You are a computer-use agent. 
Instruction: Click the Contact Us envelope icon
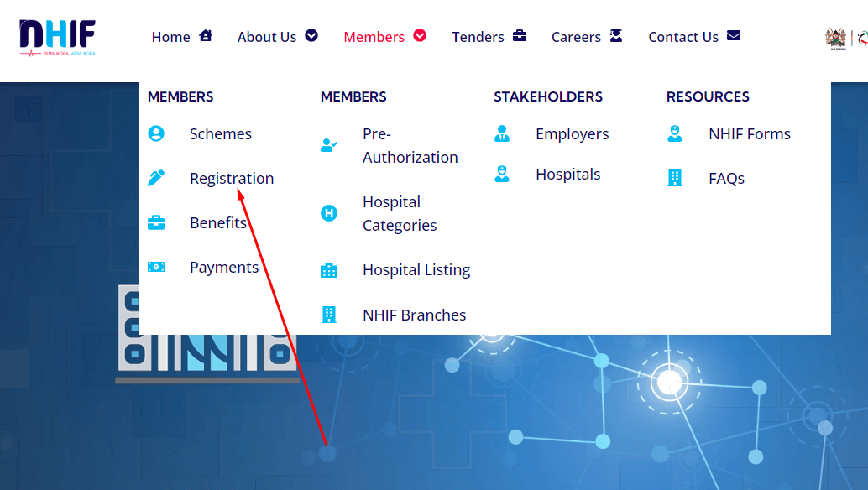click(x=734, y=36)
